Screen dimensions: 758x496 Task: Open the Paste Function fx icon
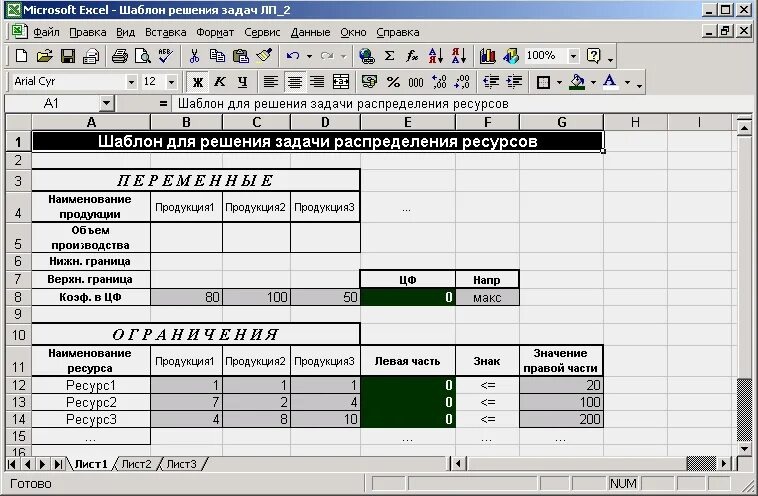tap(412, 56)
